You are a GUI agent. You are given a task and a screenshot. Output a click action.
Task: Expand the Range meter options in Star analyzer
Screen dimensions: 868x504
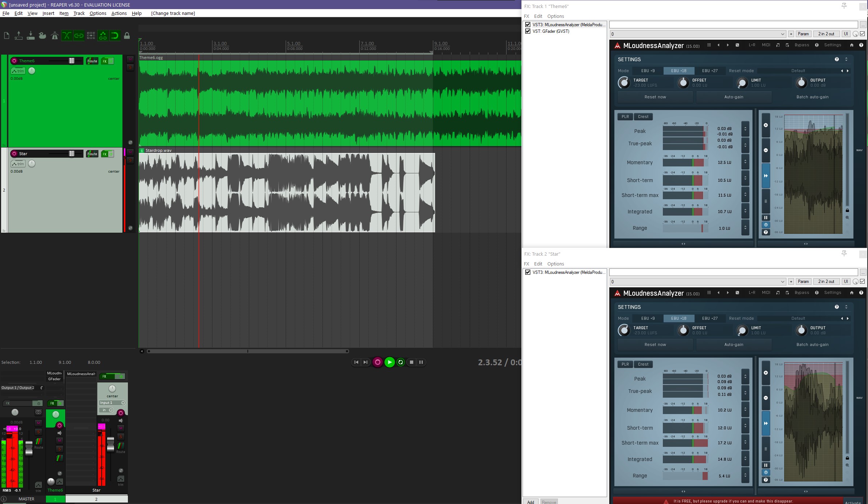click(x=745, y=475)
